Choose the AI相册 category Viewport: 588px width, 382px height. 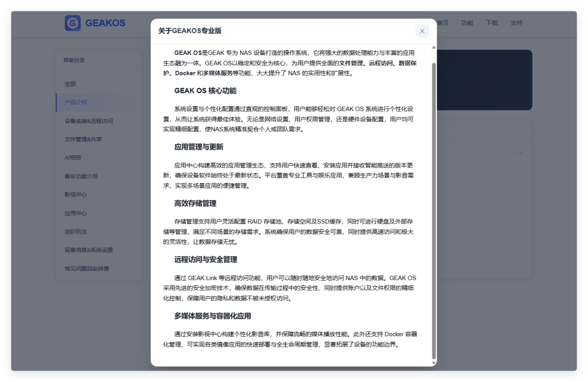point(72,158)
